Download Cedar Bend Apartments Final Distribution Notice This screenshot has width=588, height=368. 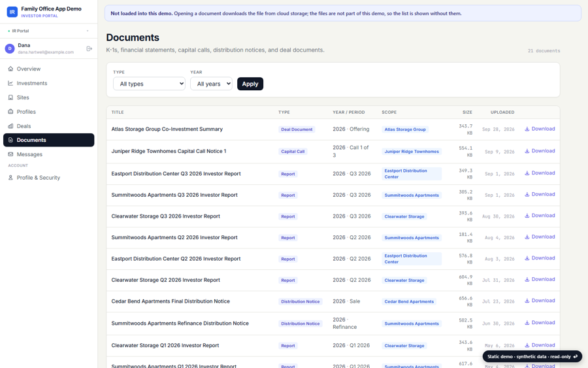tap(540, 301)
